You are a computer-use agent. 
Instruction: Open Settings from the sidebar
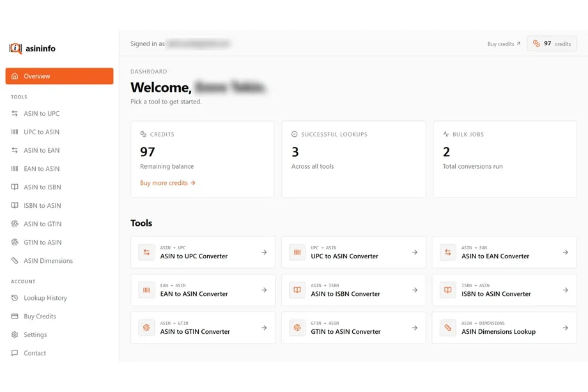pos(59,334)
